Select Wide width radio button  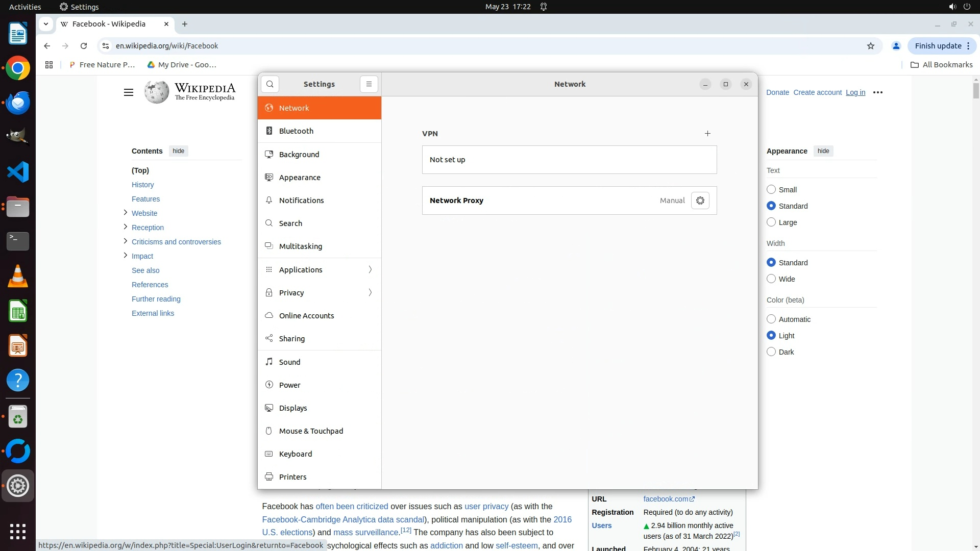771,279
